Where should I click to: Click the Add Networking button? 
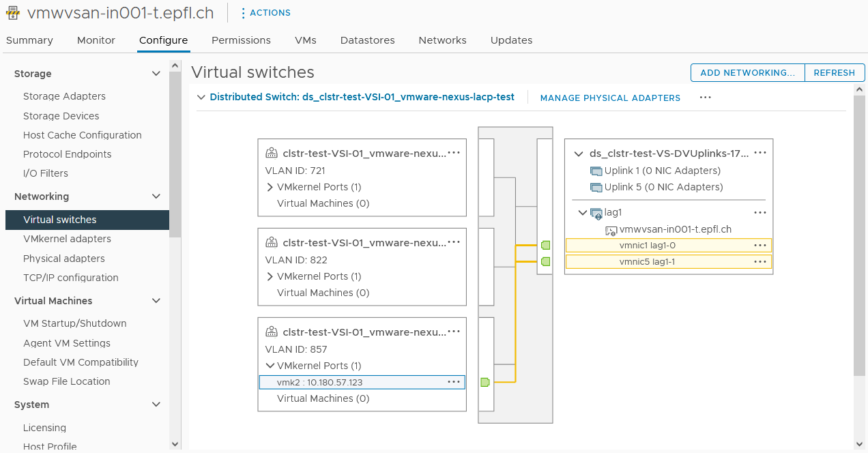coord(747,73)
